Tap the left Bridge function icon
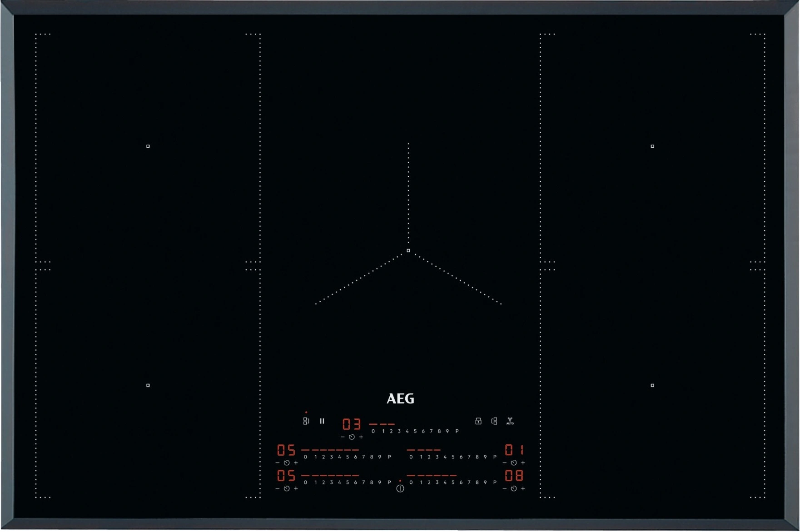 306,421
